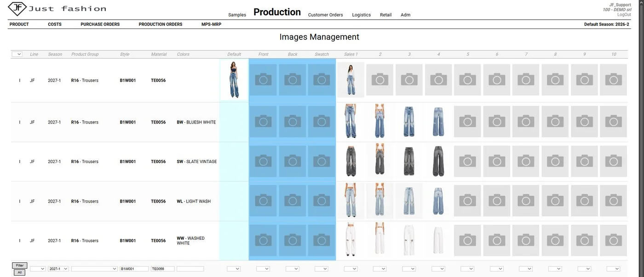Upload Front image for LIGHT WASH row
The height and width of the screenshot is (277, 644).
click(x=263, y=201)
